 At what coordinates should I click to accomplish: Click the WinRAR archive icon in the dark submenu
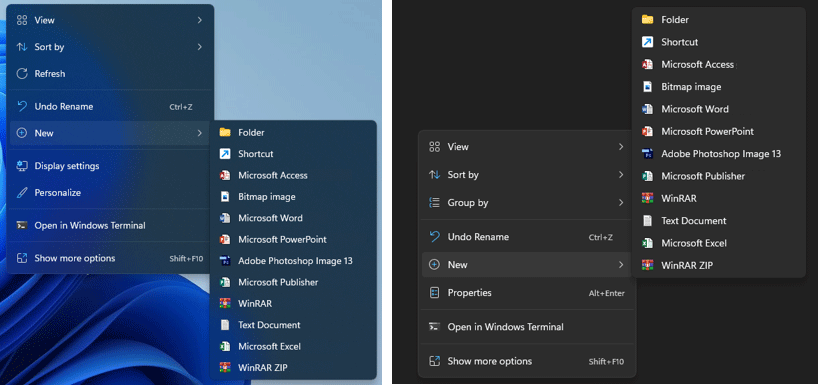[x=647, y=198]
